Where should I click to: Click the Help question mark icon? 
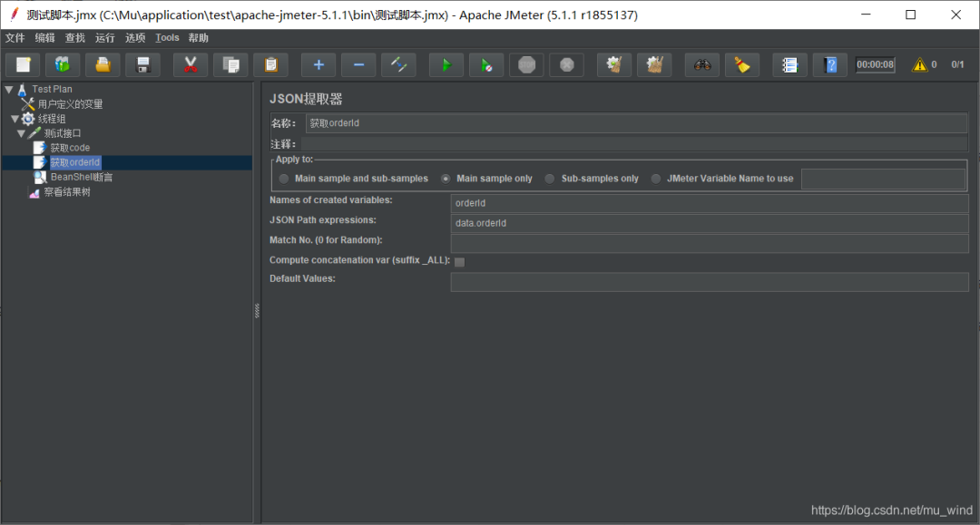pos(829,64)
